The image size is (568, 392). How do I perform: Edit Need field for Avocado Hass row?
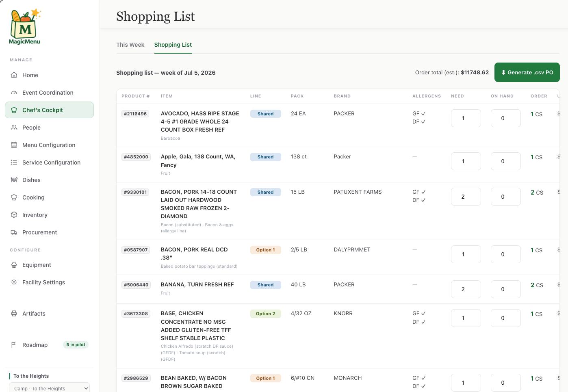pyautogui.click(x=466, y=118)
